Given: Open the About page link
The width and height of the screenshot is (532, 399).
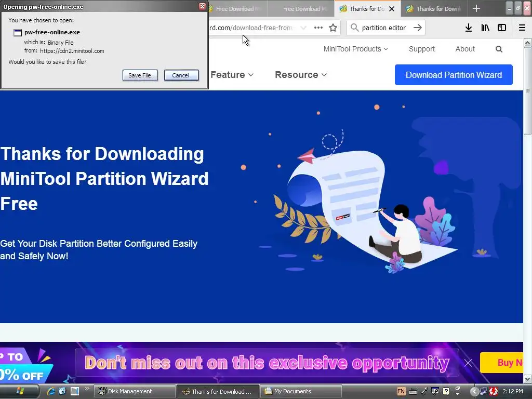Looking at the screenshot, I should coord(465,49).
